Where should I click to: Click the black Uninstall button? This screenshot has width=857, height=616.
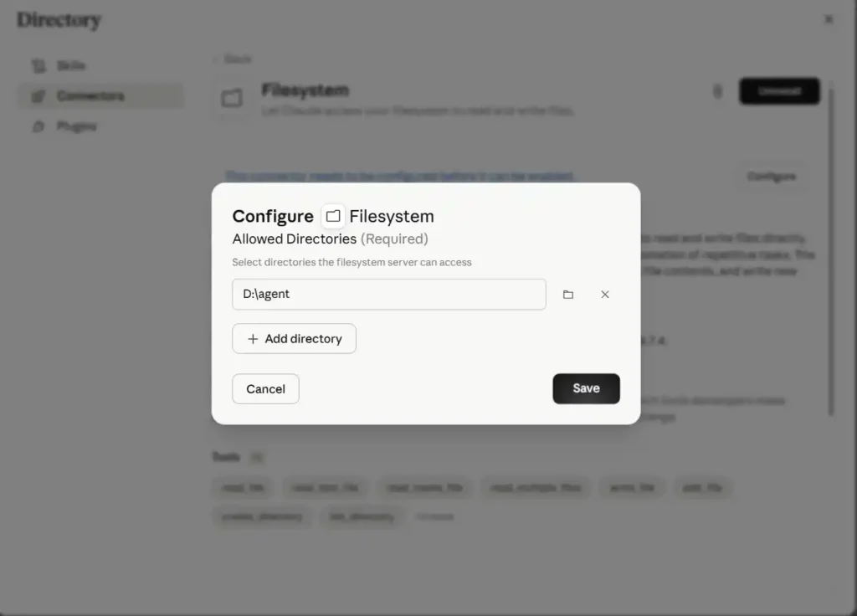pyautogui.click(x=779, y=91)
